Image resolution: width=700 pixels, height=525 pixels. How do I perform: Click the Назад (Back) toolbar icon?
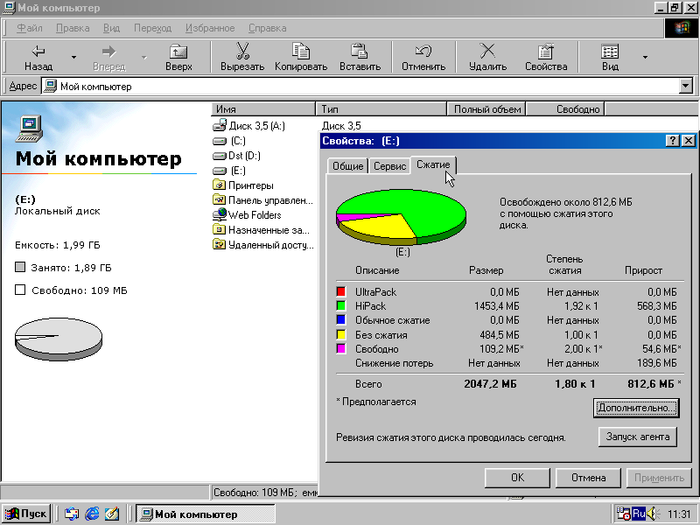click(x=38, y=51)
